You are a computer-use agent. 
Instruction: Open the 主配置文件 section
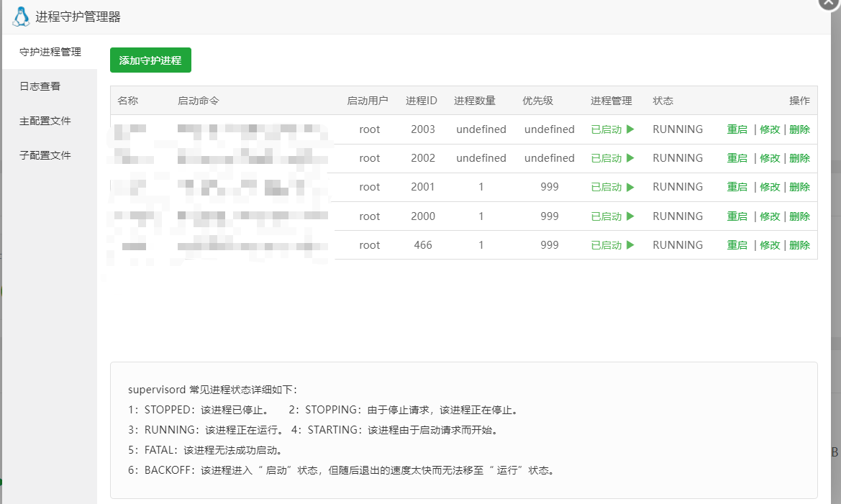45,120
